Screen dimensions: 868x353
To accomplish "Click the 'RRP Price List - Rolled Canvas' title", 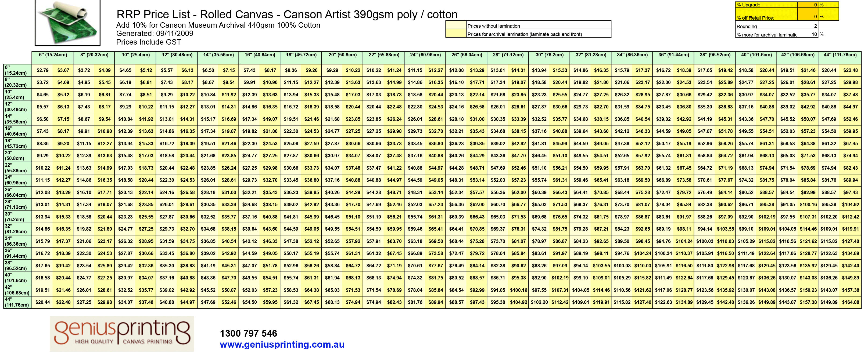I will click(287, 14).
